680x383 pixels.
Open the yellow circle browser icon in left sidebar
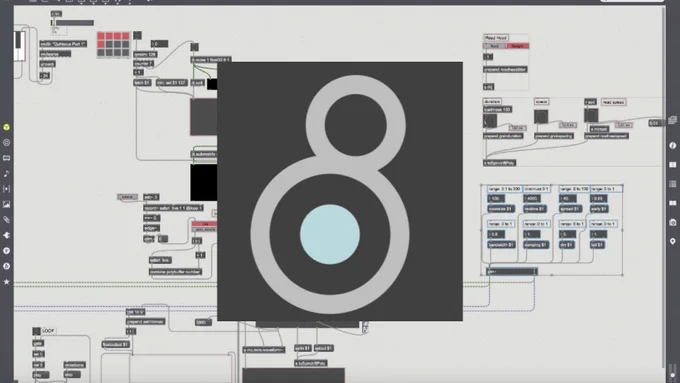(x=7, y=127)
